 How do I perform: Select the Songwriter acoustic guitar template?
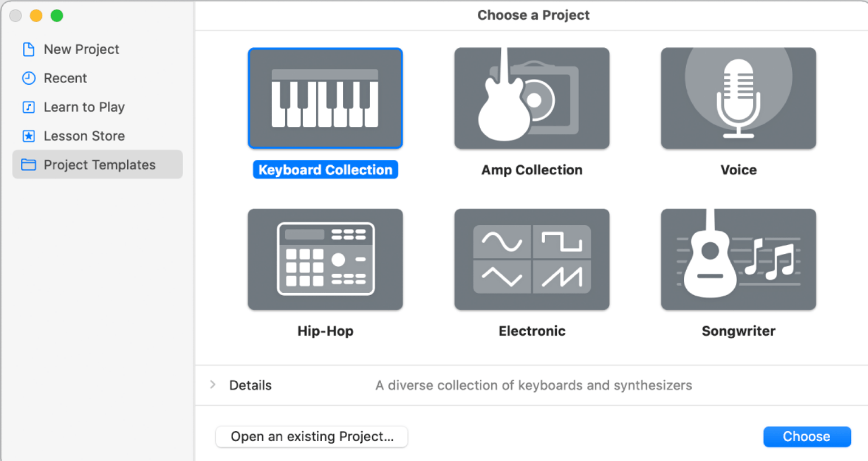738,259
